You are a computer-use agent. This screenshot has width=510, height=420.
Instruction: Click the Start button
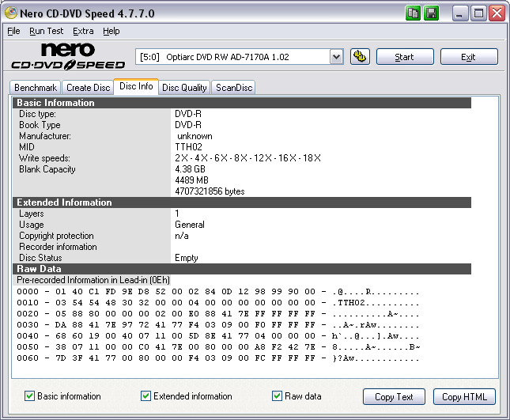coord(405,57)
